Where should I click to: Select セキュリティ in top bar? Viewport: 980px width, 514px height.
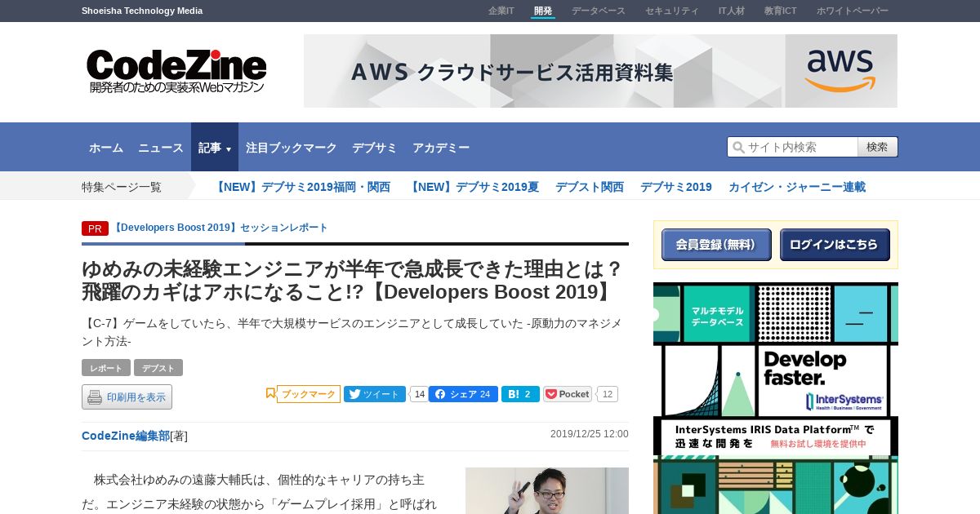[x=672, y=11]
